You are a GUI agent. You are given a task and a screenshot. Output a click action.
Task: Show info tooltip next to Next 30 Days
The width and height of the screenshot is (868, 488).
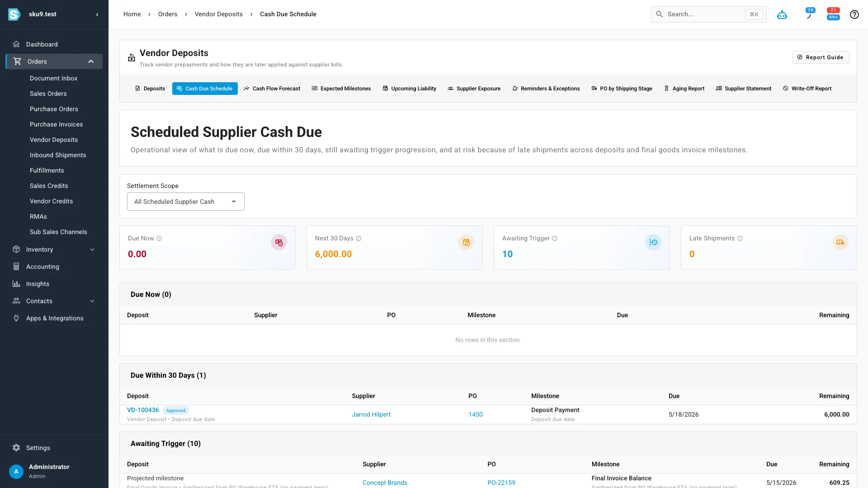click(x=359, y=239)
